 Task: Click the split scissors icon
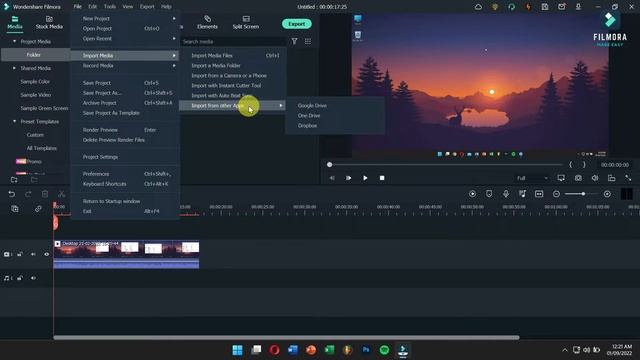[62, 194]
